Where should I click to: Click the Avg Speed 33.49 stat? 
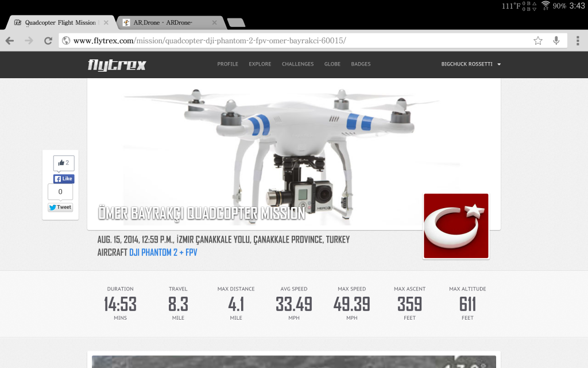coord(294,304)
